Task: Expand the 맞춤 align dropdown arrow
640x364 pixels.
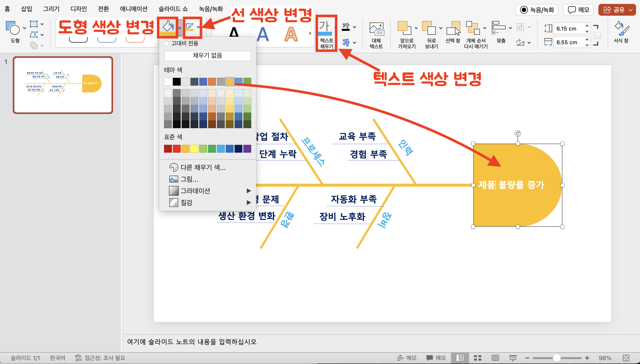Action: [510, 28]
